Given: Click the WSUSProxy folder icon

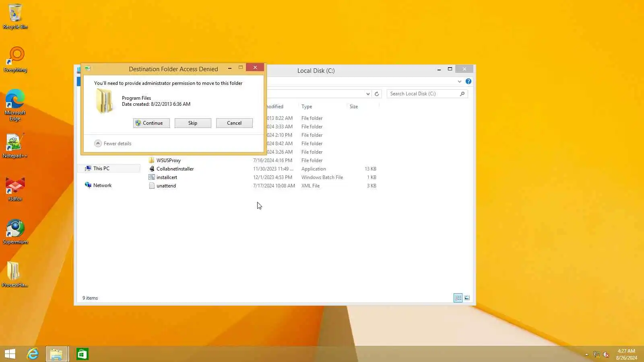Looking at the screenshot, I should click(x=152, y=160).
